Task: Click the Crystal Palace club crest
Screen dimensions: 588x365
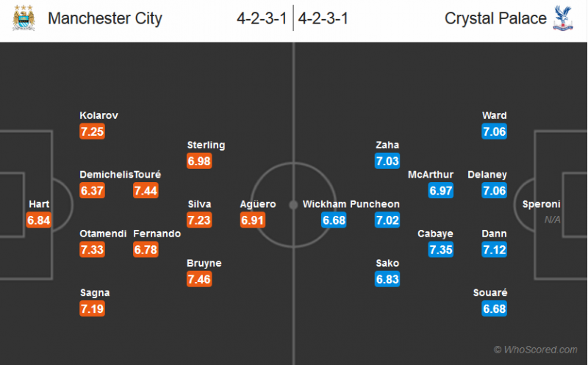Action: coord(564,18)
